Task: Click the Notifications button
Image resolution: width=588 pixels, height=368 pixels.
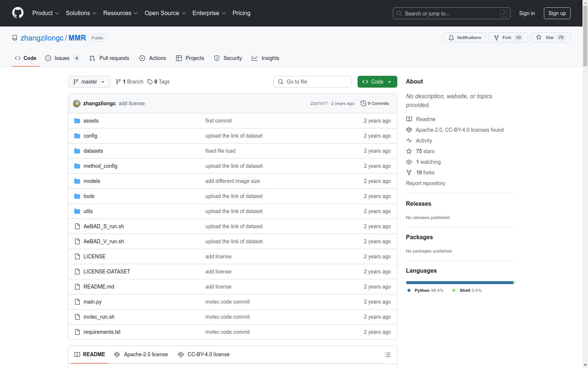Action: coord(465,38)
